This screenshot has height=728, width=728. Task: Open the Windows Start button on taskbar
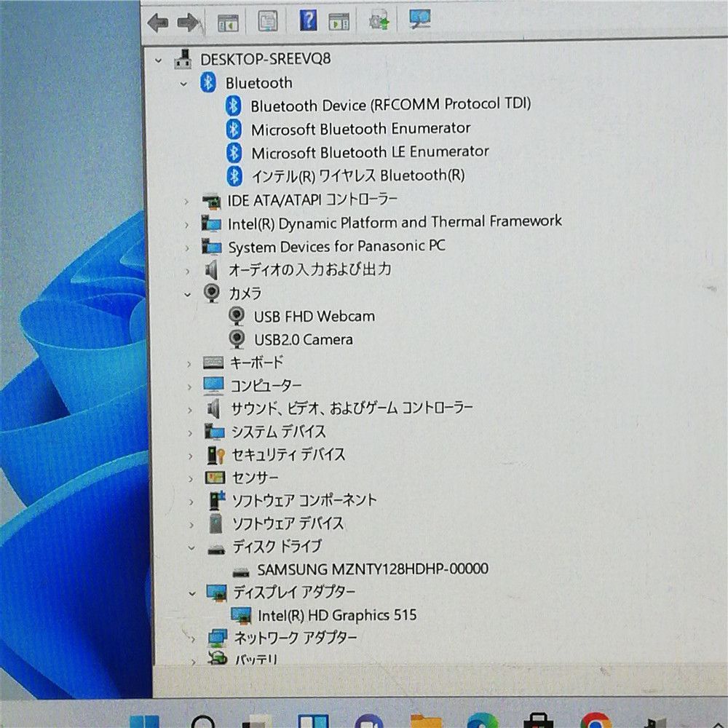(144, 721)
